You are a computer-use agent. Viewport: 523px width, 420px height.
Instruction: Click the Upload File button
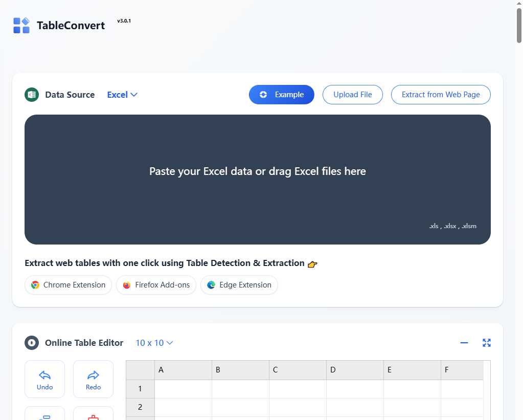point(352,95)
